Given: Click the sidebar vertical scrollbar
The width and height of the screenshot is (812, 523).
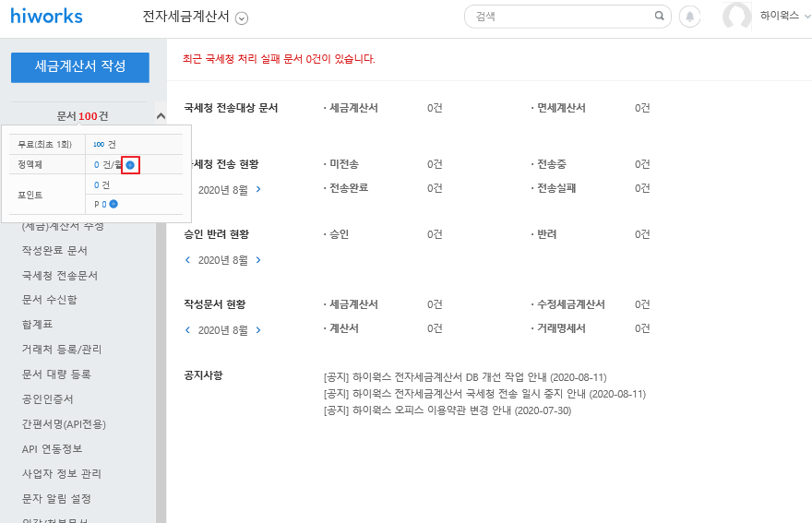Looking at the screenshot, I should [x=161, y=369].
